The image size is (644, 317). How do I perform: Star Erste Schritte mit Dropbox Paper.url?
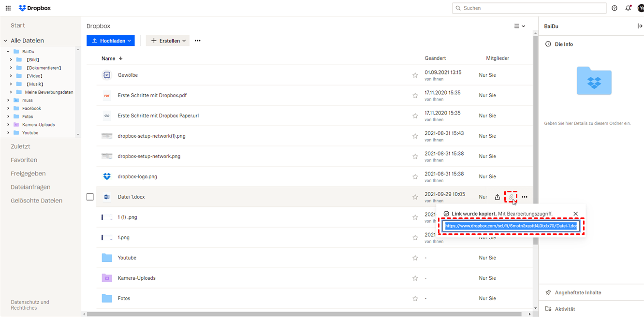[415, 116]
